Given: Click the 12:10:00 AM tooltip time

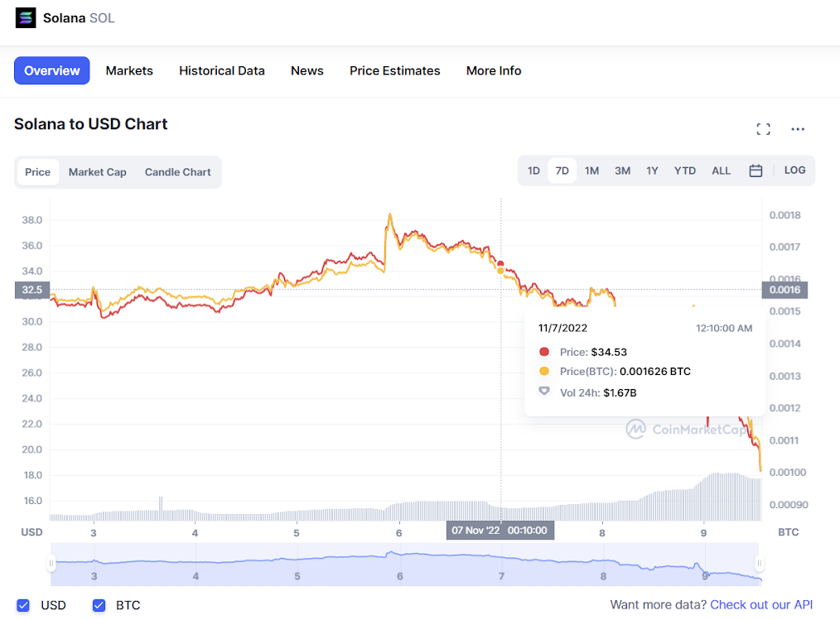Looking at the screenshot, I should click(724, 328).
